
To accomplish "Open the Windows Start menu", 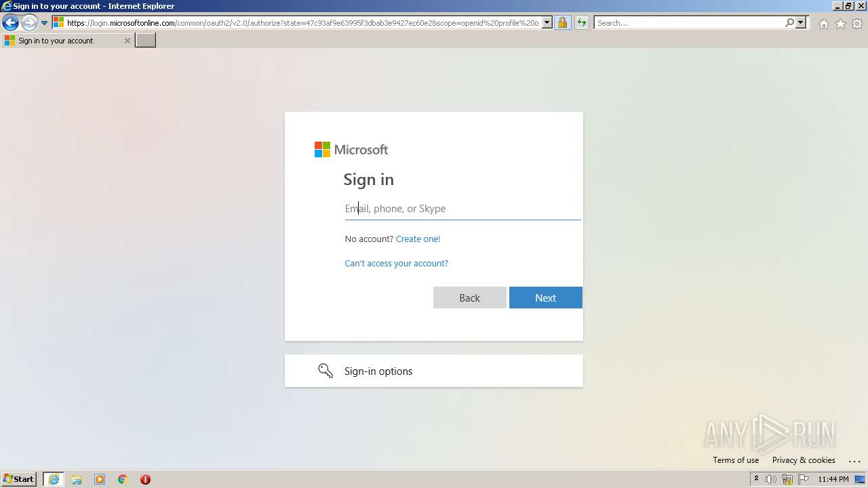I will [x=18, y=479].
